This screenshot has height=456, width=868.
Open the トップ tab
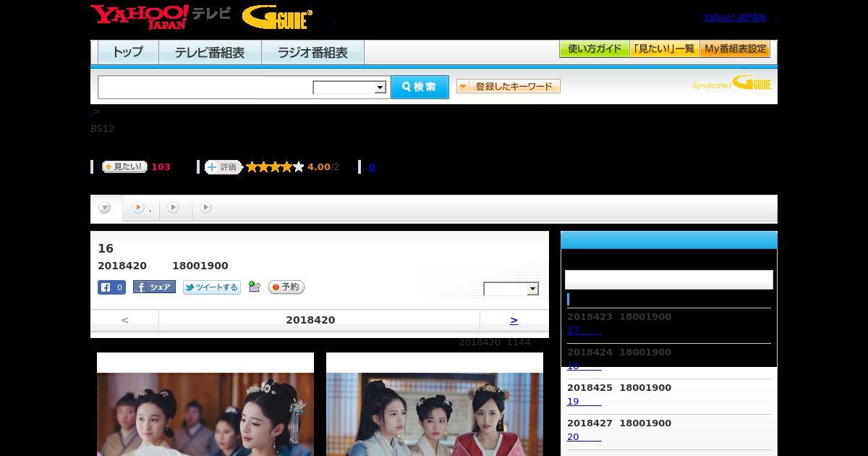(128, 53)
